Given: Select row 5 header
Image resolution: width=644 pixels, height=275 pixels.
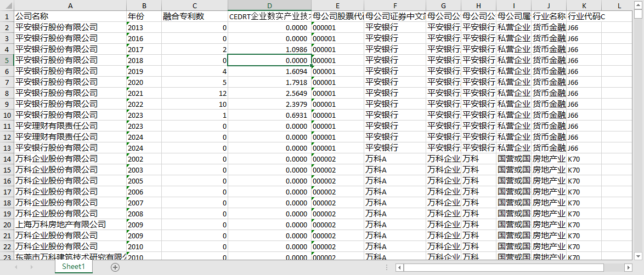Looking at the screenshot, I should 7,60.
